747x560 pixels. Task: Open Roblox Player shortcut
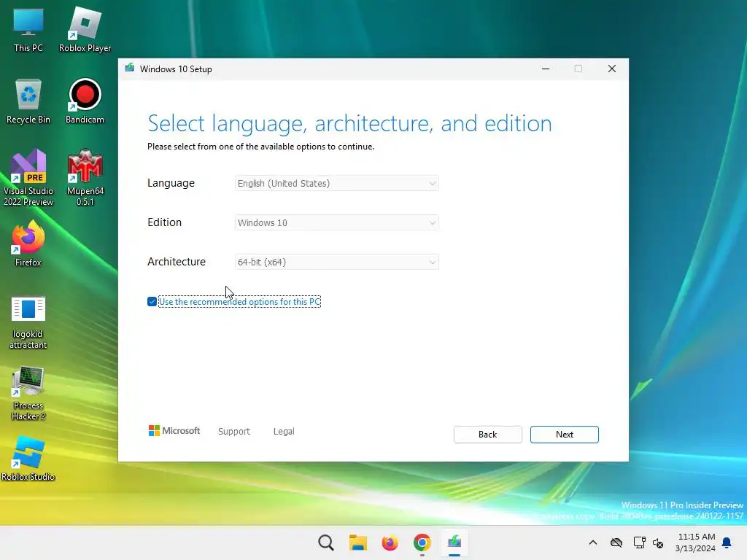tap(85, 31)
